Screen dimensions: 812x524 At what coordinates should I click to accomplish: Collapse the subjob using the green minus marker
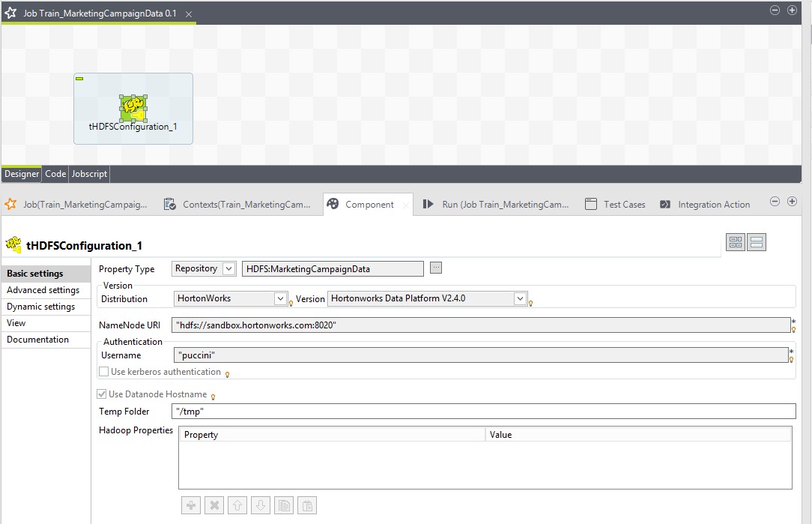pyautogui.click(x=79, y=78)
